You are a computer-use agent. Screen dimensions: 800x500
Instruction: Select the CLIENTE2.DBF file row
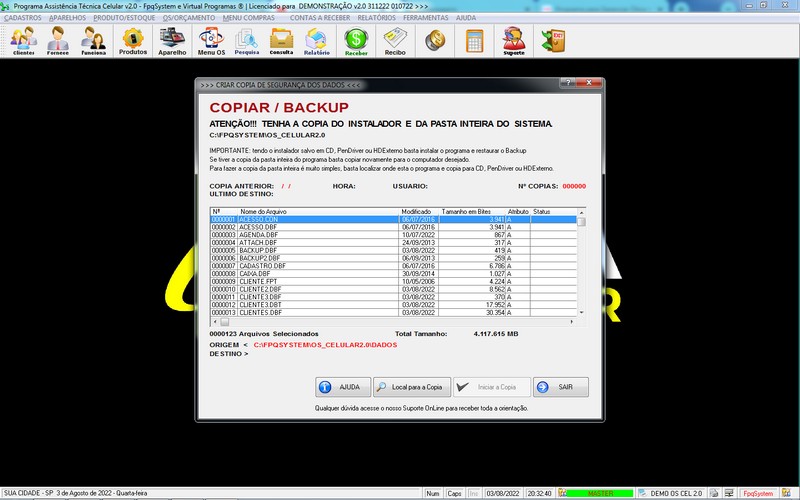tap(393, 289)
